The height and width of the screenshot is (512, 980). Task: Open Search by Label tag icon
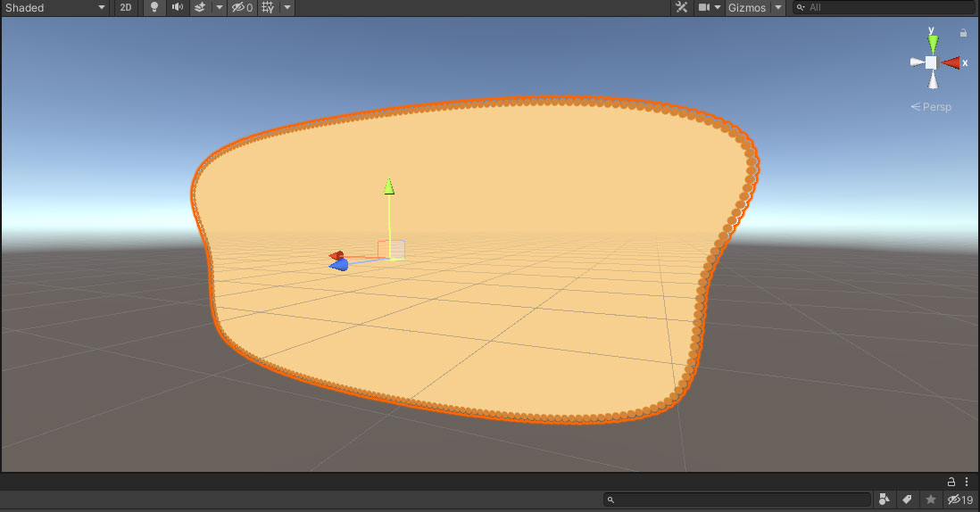pos(907,500)
